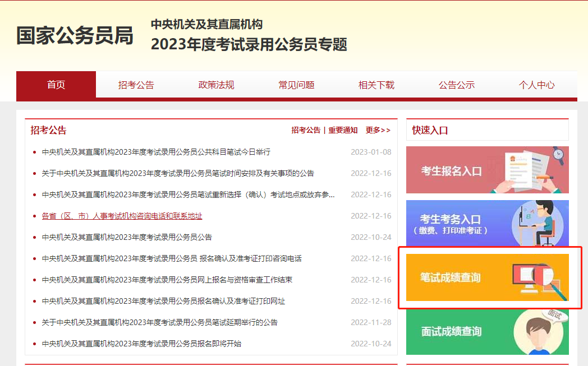Open the 相关下载 navigation tab
588x366 pixels.
coord(376,85)
